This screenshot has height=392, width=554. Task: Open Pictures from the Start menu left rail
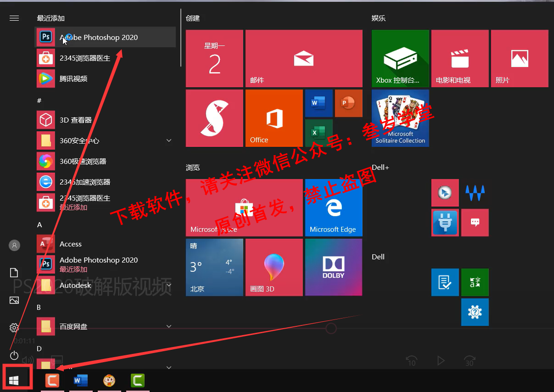click(14, 300)
